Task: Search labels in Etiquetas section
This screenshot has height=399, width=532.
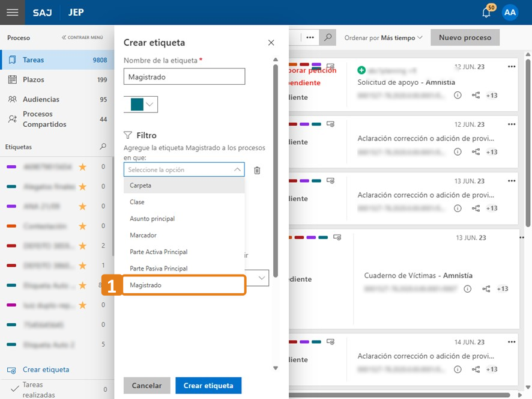Action: [x=103, y=147]
